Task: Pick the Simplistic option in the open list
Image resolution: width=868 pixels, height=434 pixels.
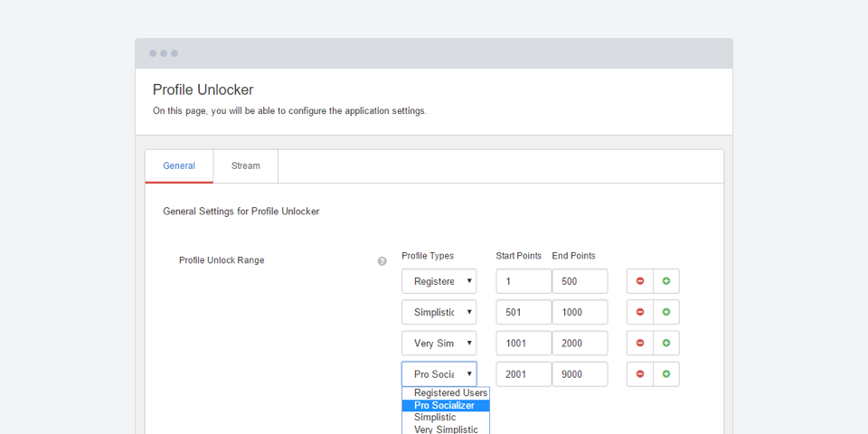Action: pos(435,418)
